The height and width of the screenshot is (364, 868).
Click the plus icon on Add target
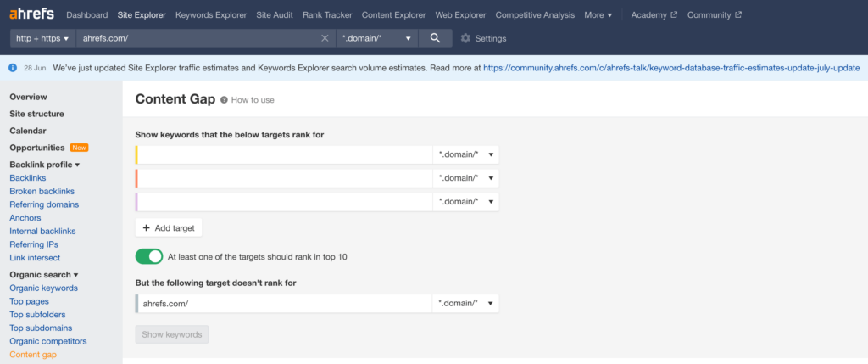click(146, 227)
